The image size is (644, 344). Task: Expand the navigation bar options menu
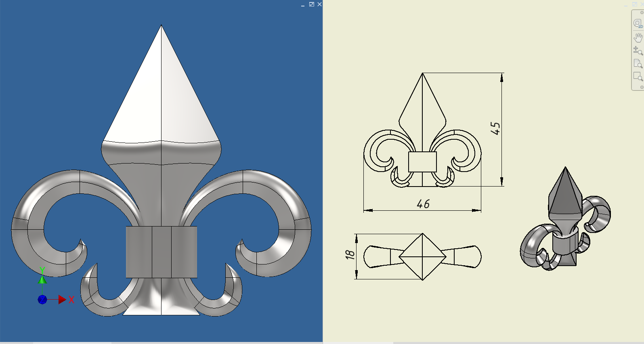[642, 87]
